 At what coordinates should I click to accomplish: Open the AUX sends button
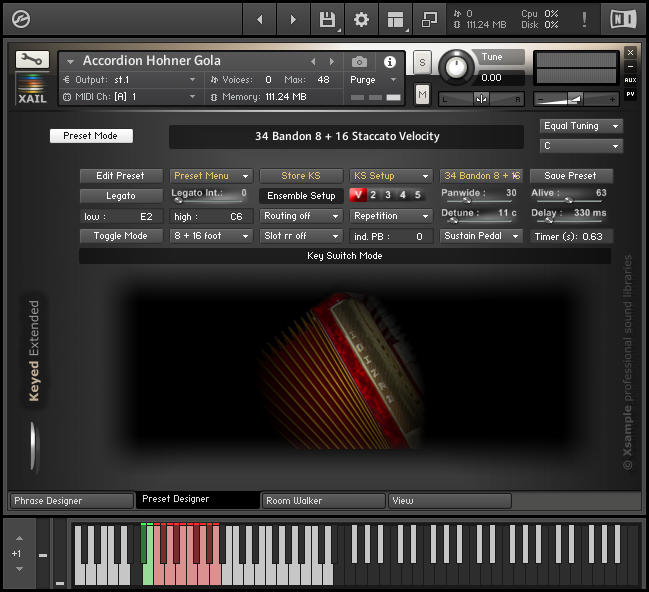[x=630, y=80]
